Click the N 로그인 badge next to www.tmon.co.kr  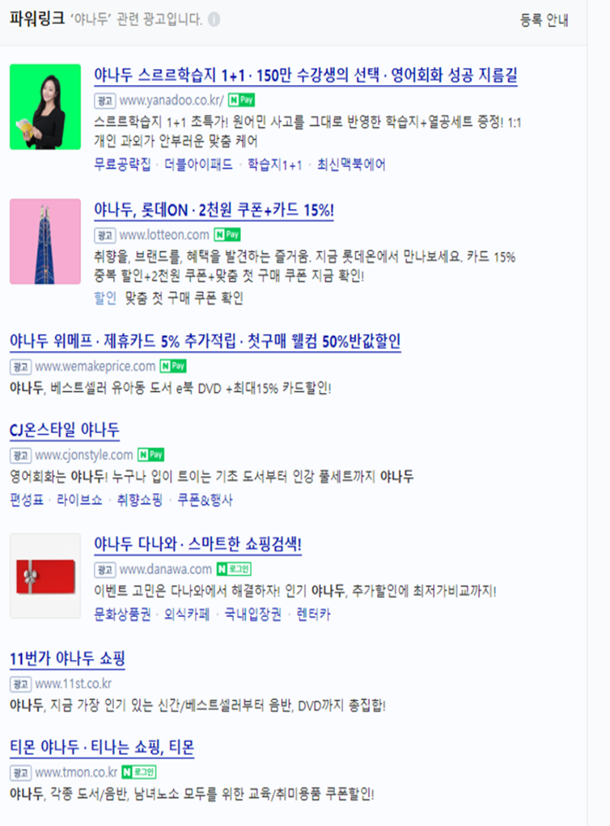coord(139,772)
